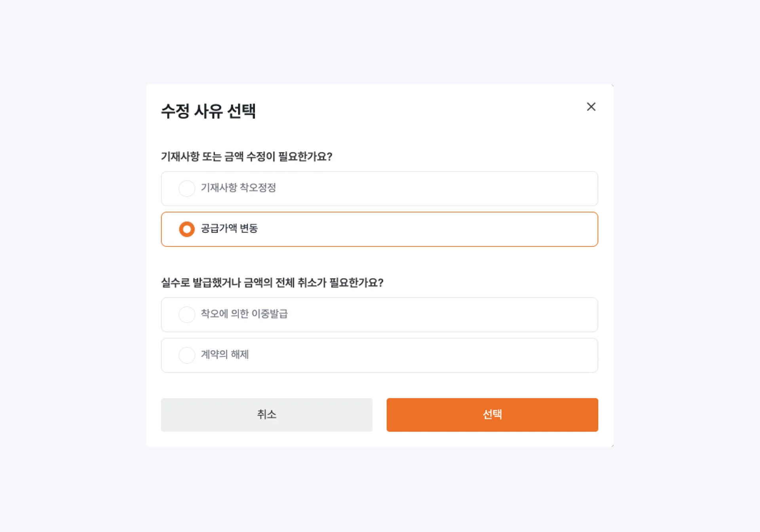This screenshot has height=532, width=760.
Task: Cancel the dialog via gray 취소 button
Action: click(x=266, y=414)
